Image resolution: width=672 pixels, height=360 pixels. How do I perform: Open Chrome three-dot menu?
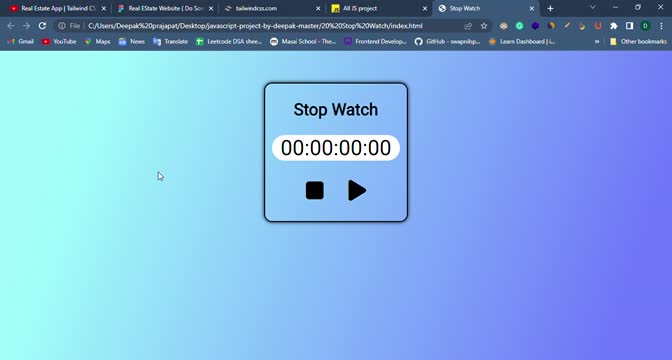(x=661, y=26)
